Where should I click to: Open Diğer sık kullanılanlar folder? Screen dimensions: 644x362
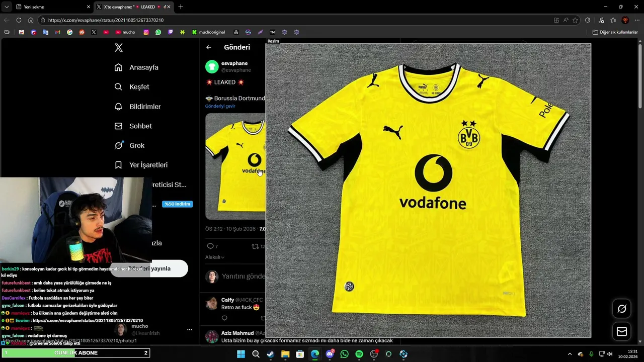[x=615, y=32]
